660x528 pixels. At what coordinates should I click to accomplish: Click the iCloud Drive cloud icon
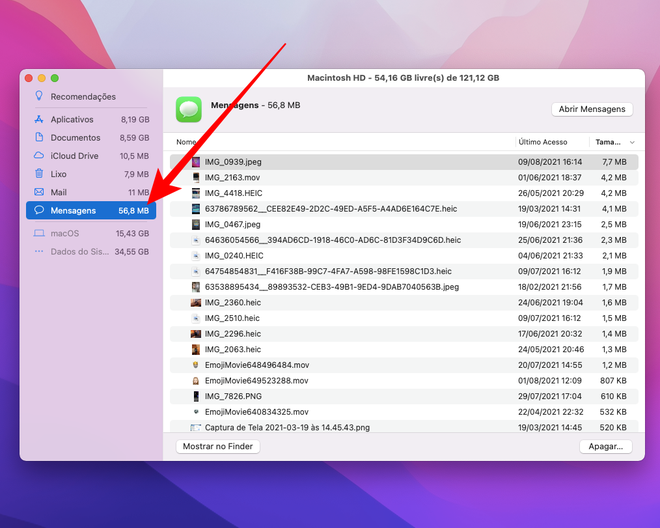point(39,155)
